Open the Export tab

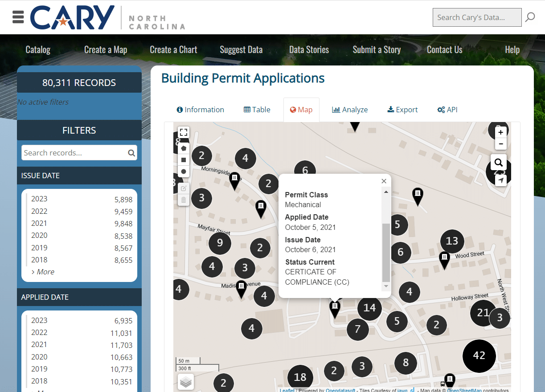pyautogui.click(x=402, y=110)
